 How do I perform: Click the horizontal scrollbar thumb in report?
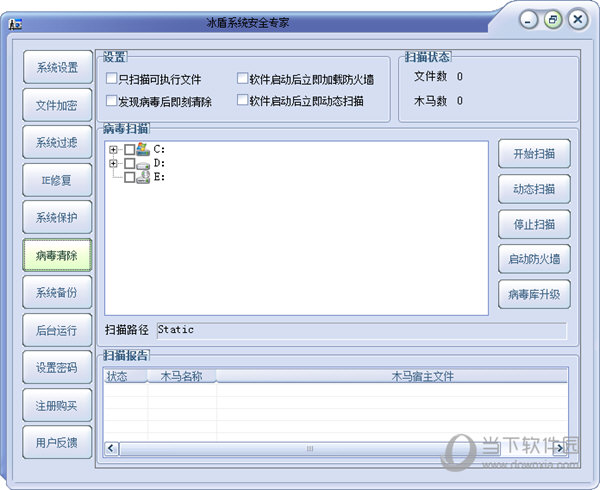click(310, 448)
